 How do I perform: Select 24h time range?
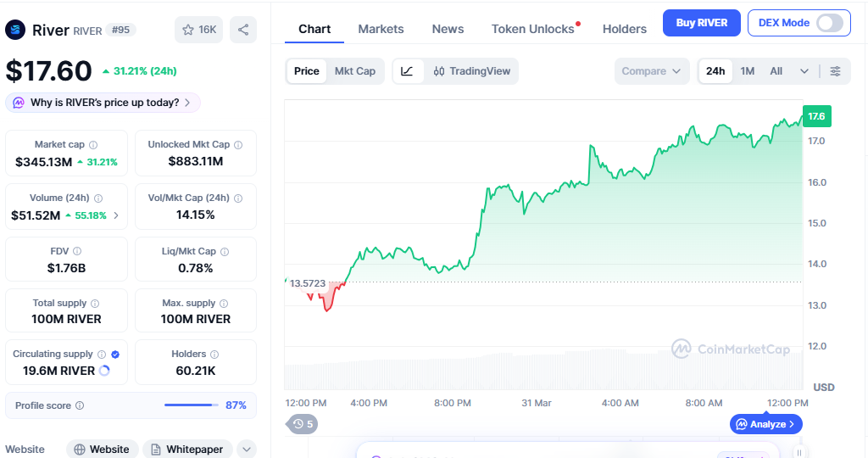715,71
